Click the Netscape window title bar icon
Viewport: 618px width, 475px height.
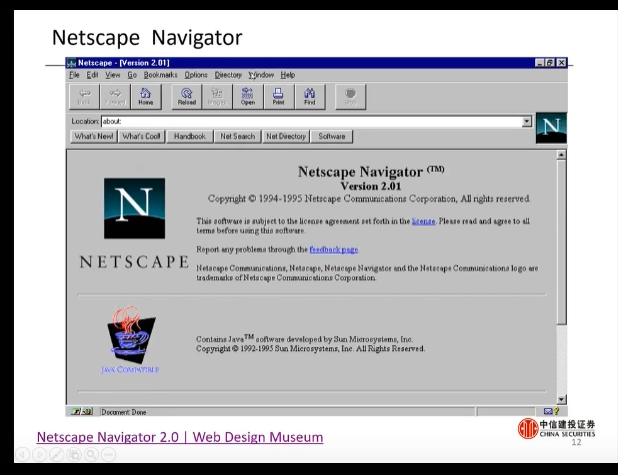pos(72,63)
